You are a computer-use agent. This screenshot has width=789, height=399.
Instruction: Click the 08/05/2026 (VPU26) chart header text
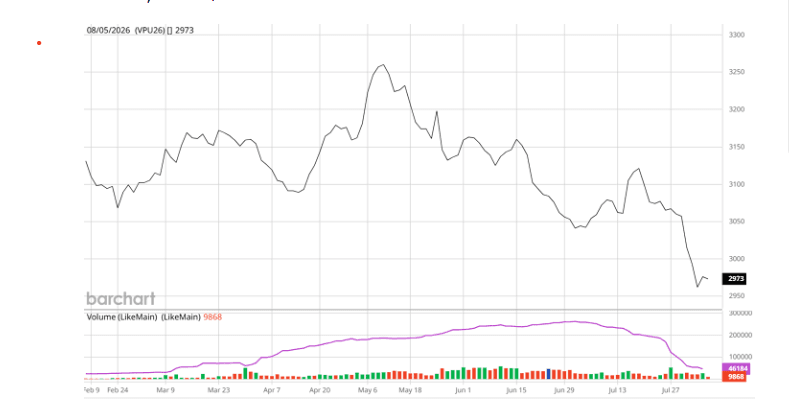click(x=140, y=30)
